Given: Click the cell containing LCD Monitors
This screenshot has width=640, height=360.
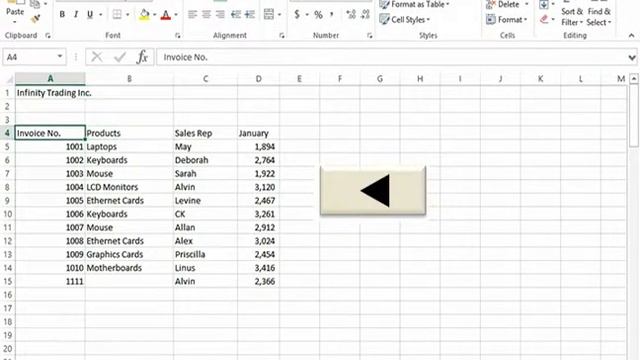Looking at the screenshot, I should pos(129,187).
